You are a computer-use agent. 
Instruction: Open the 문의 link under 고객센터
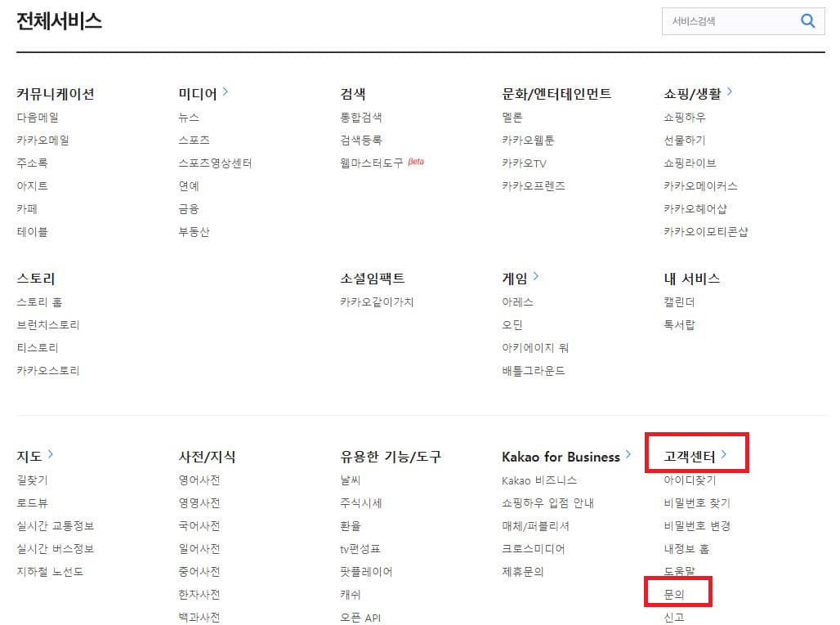674,595
